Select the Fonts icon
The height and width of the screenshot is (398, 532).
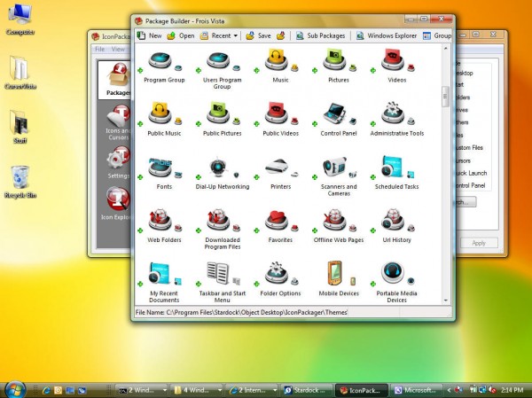160,166
